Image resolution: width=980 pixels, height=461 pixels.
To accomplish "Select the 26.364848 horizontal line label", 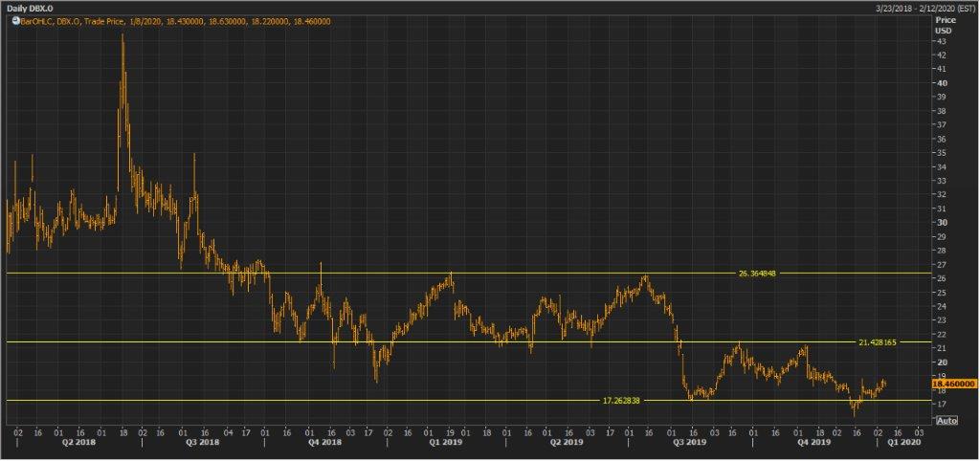I will [757, 274].
